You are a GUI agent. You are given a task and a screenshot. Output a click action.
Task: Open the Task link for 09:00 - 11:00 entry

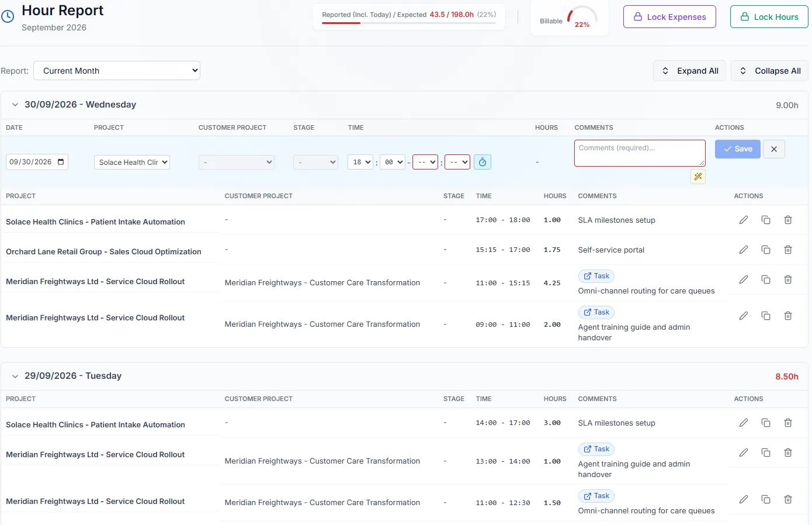pos(596,312)
